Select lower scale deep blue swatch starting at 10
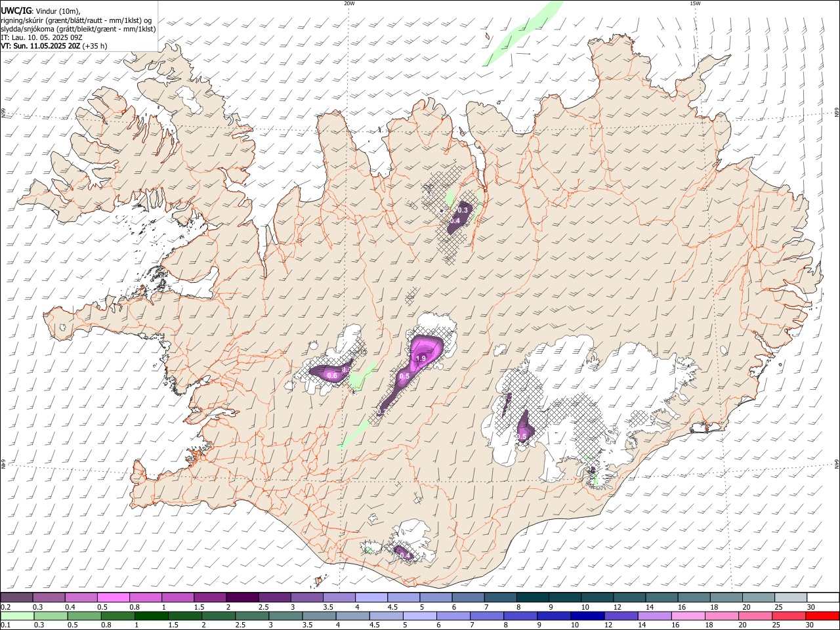Screen dimensions: 840x630 (587, 616)
